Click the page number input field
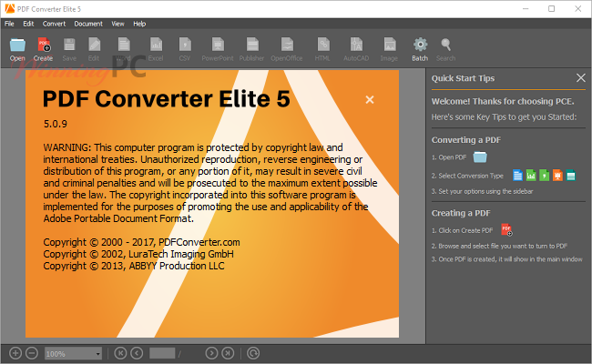This screenshot has width=592, height=364. [162, 353]
